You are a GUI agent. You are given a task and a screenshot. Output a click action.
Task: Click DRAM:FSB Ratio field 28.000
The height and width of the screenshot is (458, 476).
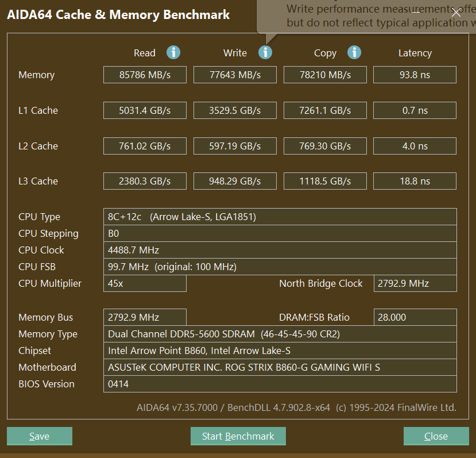415,317
